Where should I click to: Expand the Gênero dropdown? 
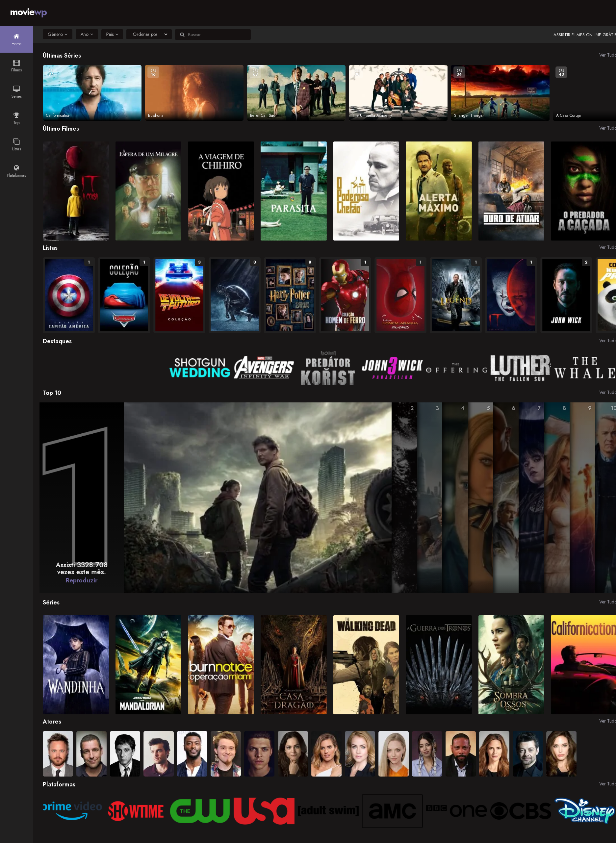[x=58, y=34]
